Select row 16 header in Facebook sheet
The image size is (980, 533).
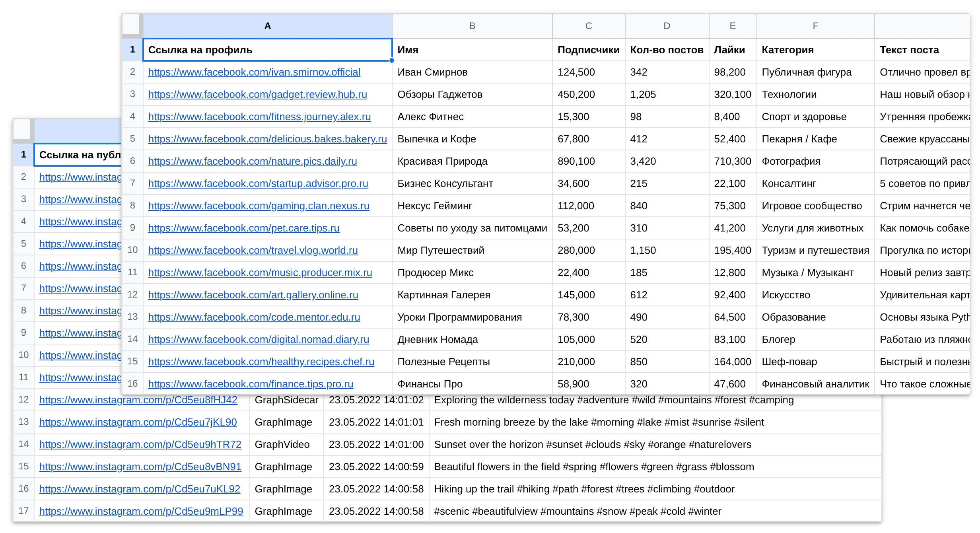[x=132, y=383]
